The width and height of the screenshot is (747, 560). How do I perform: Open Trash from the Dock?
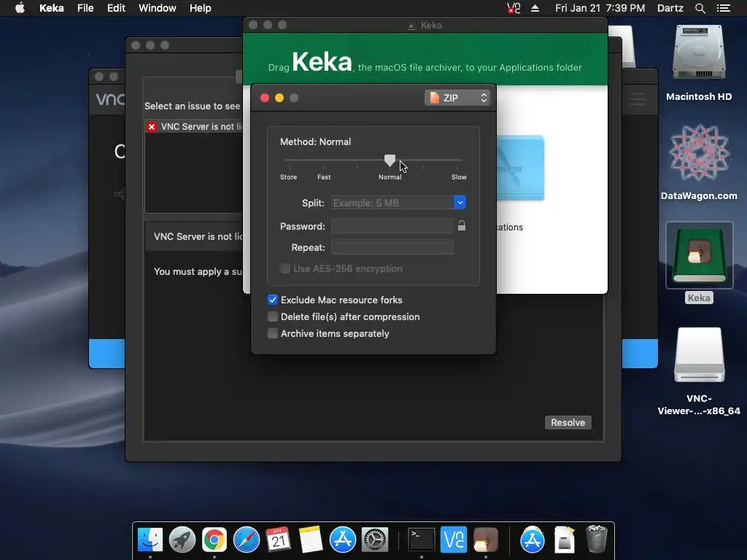[597, 539]
